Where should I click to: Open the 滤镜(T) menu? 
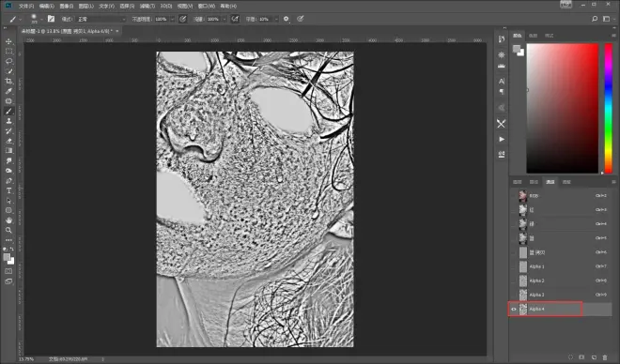147,7
